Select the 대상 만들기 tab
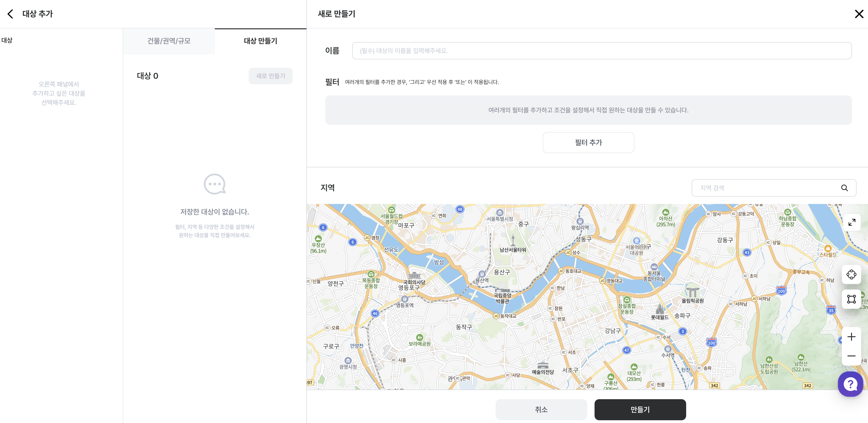The image size is (868, 423). (x=260, y=41)
